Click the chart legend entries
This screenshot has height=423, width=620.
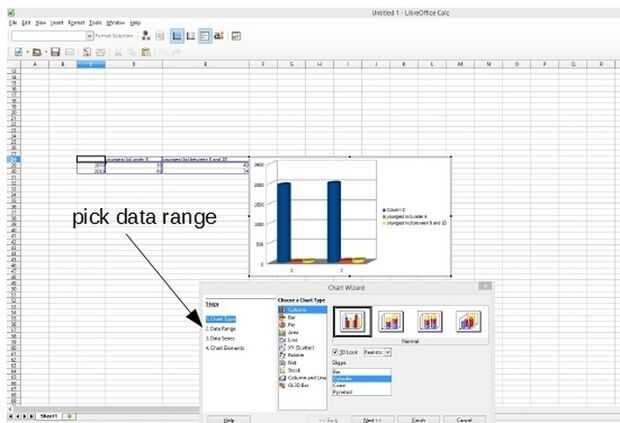click(x=414, y=216)
